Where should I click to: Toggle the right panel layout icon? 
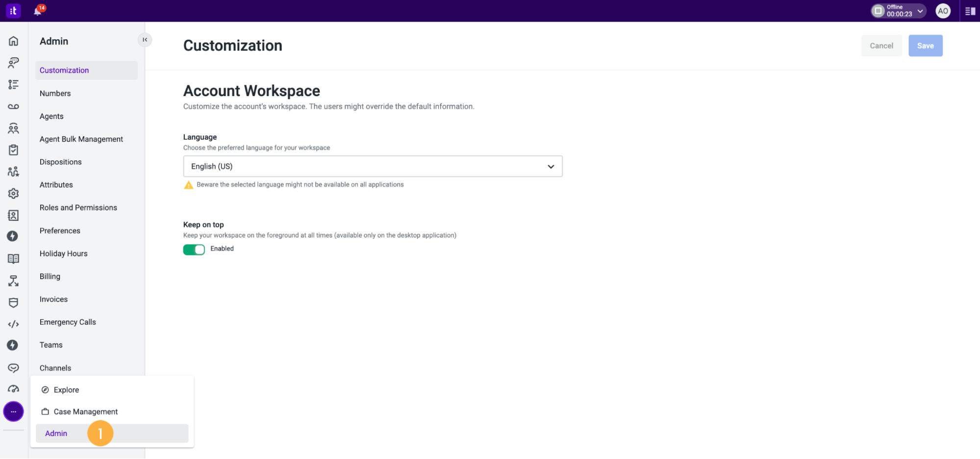tap(970, 11)
